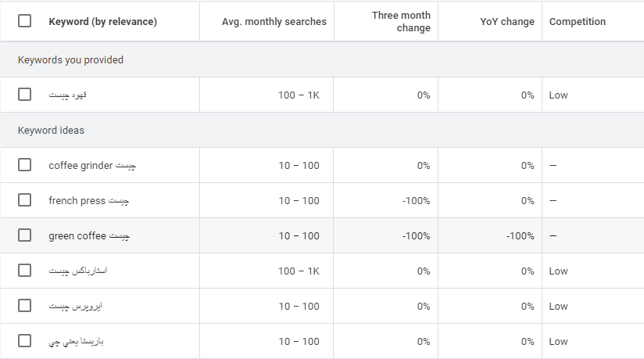
Task: Check the green coffee row checkbox
Action: click(25, 235)
